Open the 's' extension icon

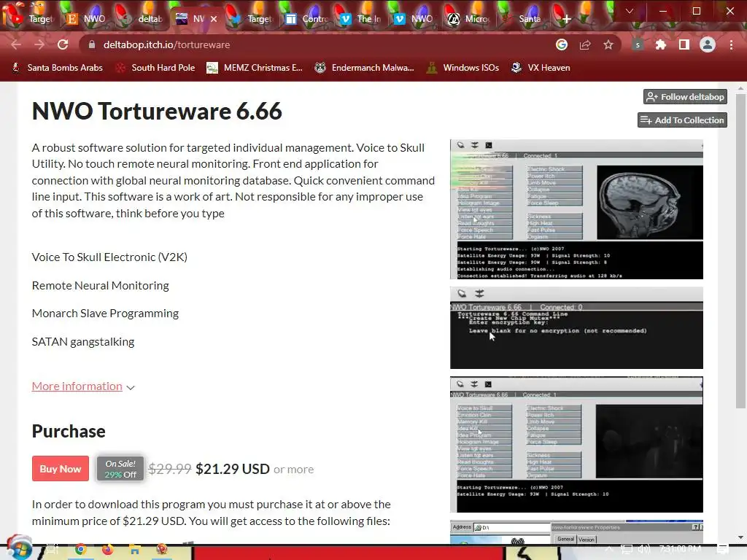pos(638,44)
